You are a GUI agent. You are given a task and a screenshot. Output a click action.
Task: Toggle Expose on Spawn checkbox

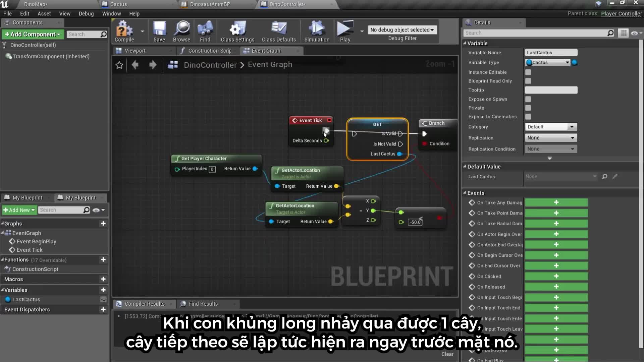tap(528, 99)
